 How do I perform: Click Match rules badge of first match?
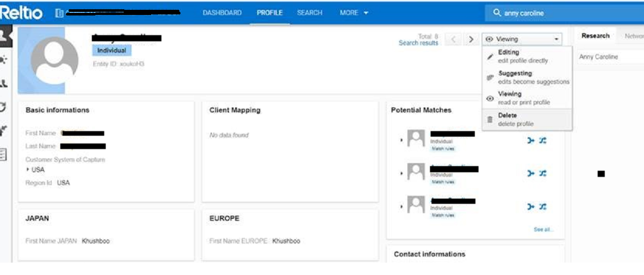(x=443, y=149)
